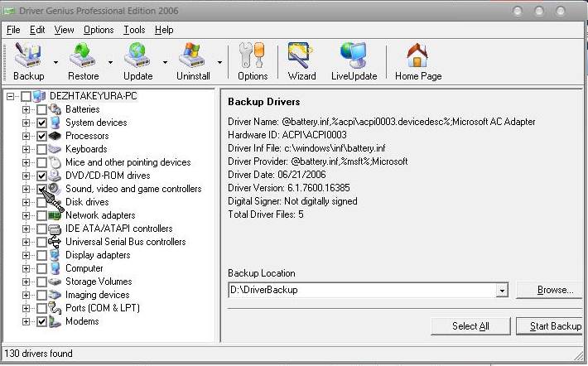This screenshot has width=588, height=366.
Task: Open the View menu
Action: tap(64, 30)
